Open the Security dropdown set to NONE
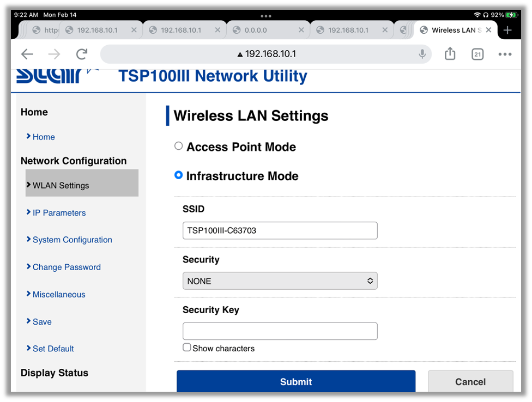Screen dimensions: 532x402 (280, 281)
